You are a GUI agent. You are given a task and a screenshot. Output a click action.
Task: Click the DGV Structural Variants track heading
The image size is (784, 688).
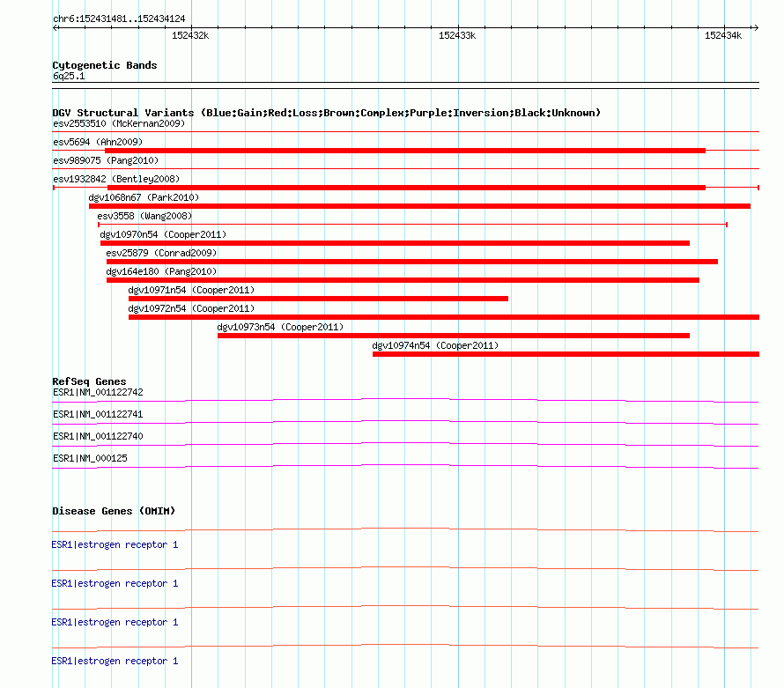327,113
